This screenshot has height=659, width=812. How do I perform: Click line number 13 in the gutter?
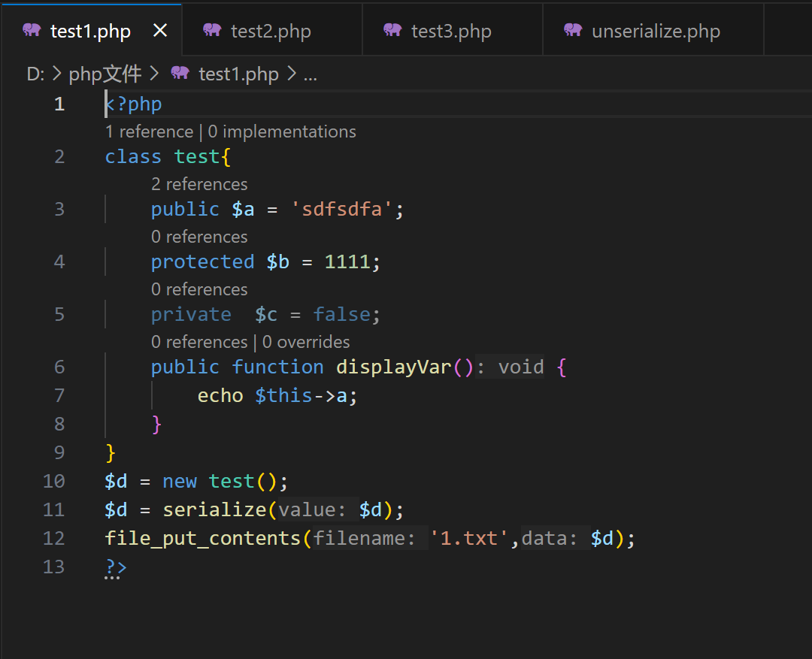(x=54, y=567)
